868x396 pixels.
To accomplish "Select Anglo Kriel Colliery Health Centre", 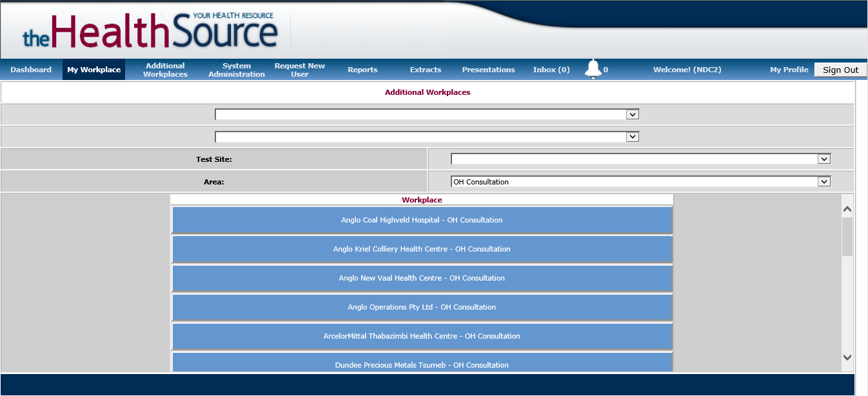I will (422, 249).
